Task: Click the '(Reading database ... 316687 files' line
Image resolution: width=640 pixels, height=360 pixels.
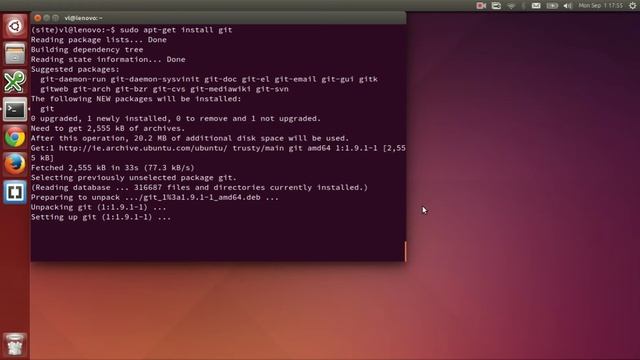Action: tap(199, 187)
